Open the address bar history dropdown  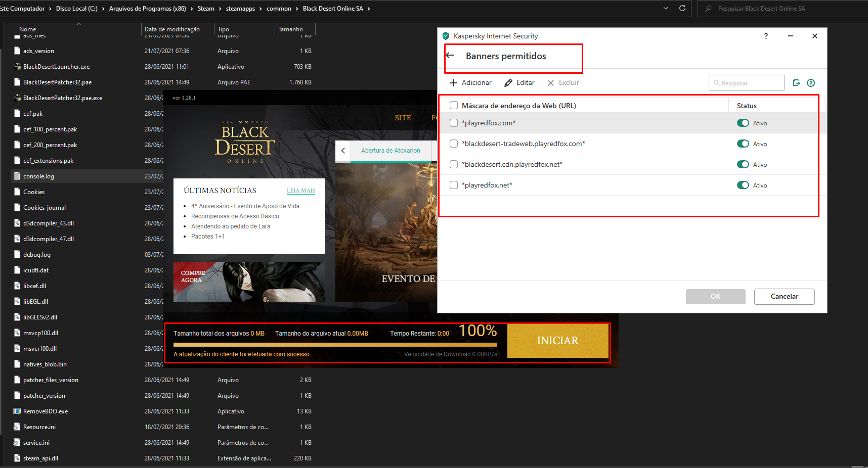[x=666, y=8]
